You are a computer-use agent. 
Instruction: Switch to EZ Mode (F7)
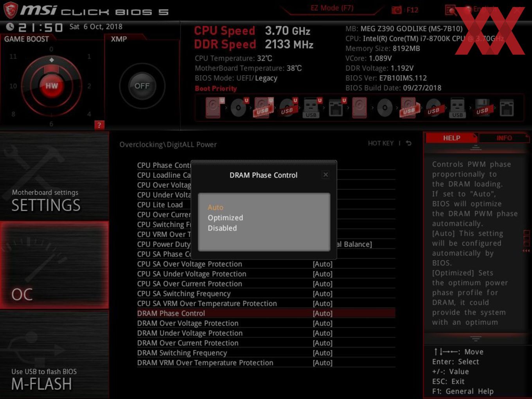point(332,8)
